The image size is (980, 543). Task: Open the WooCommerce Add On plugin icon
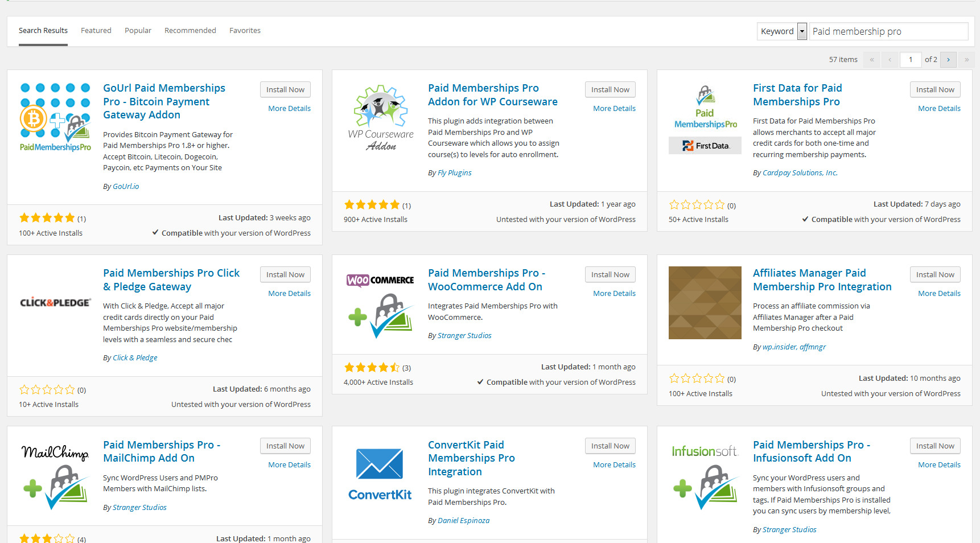pyautogui.click(x=380, y=303)
